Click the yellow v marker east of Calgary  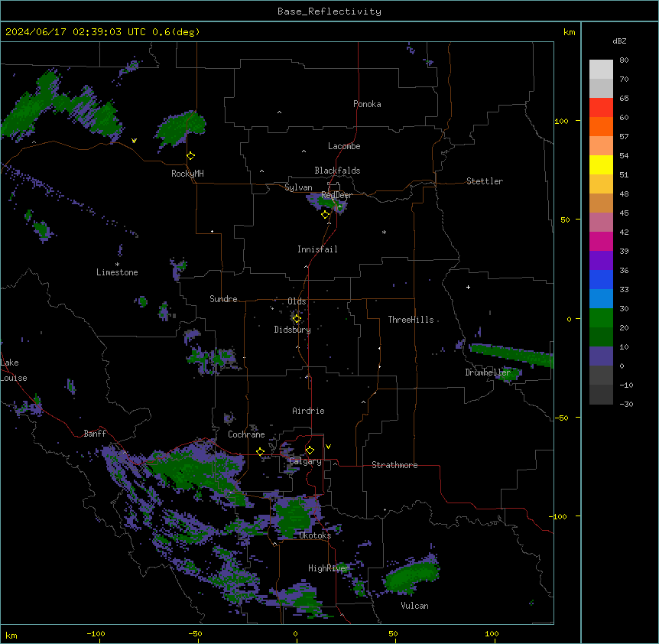pyautogui.click(x=328, y=447)
